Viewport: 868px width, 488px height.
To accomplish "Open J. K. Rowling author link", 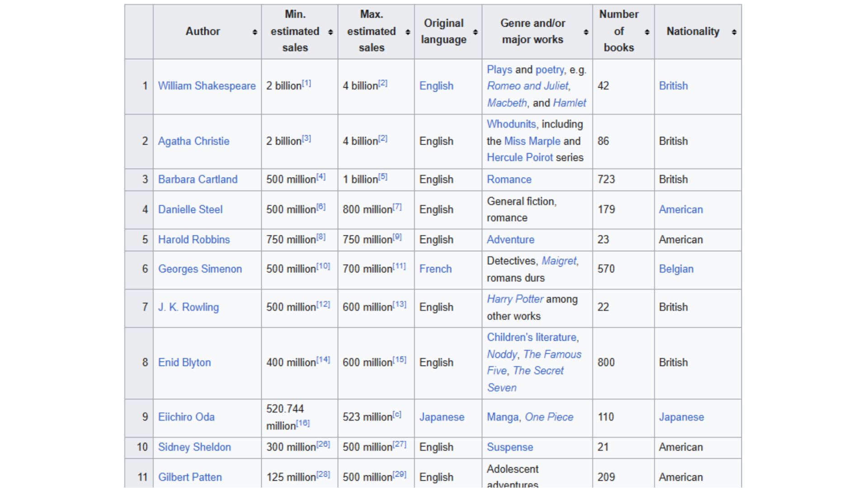I will pyautogui.click(x=189, y=307).
